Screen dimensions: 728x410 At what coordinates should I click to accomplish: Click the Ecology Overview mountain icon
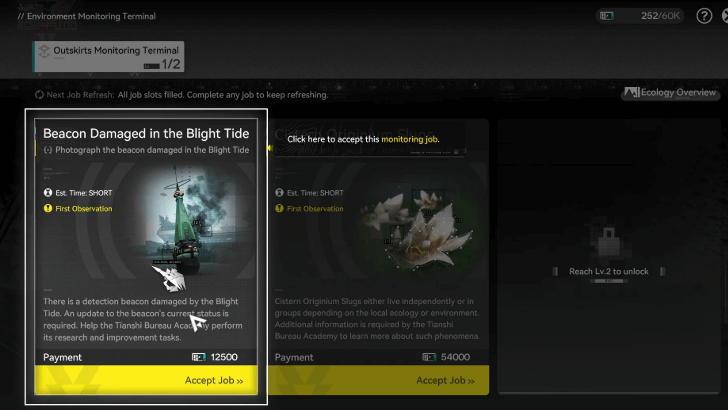tap(631, 92)
